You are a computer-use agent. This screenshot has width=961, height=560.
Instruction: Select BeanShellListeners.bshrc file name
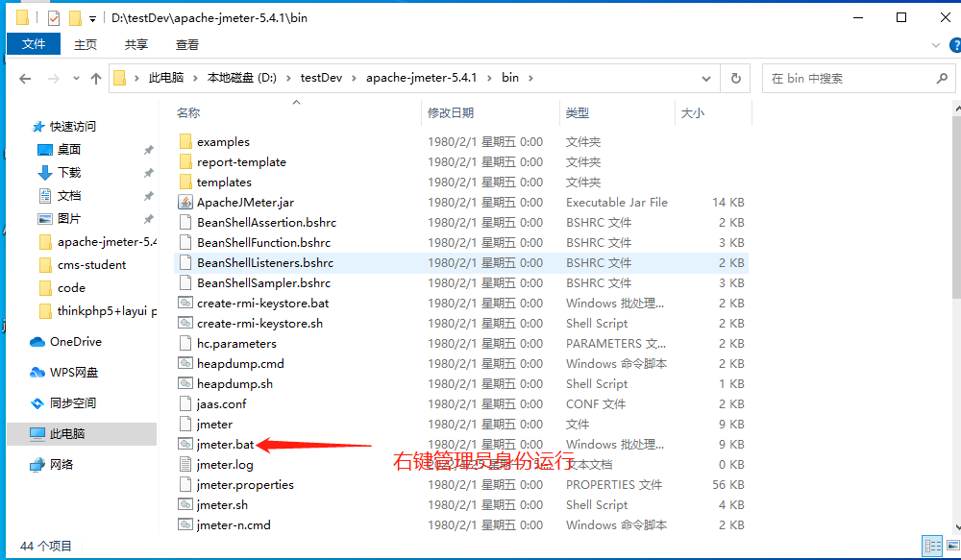(265, 263)
